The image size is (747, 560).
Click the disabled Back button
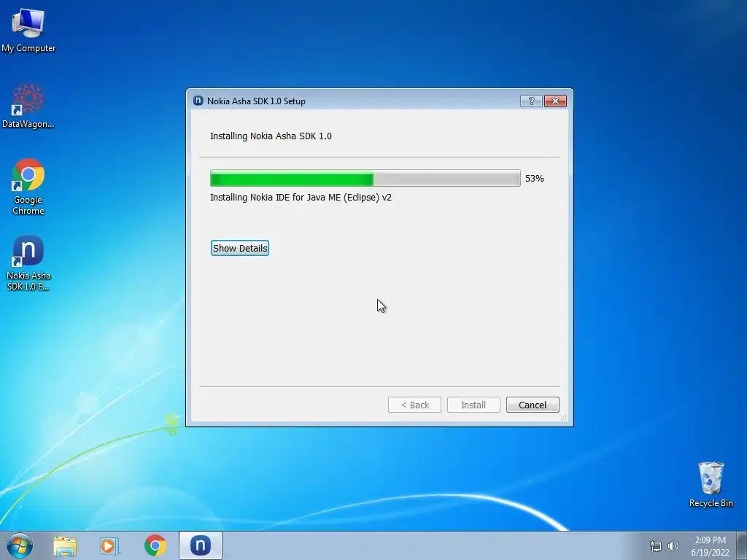[x=414, y=405]
